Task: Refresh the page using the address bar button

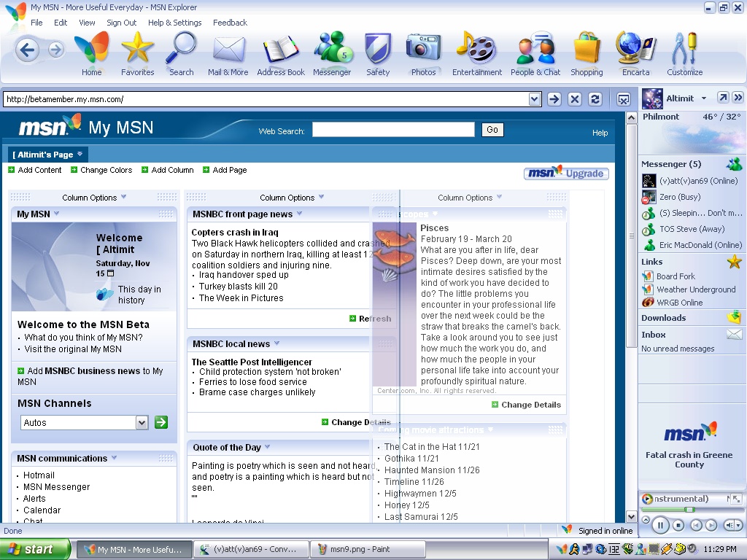Action: click(595, 99)
